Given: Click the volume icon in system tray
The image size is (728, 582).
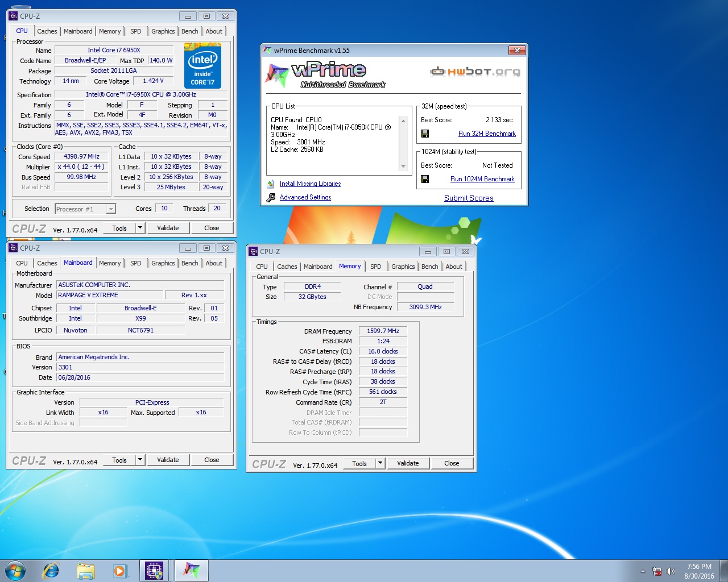Looking at the screenshot, I should coord(671,571).
